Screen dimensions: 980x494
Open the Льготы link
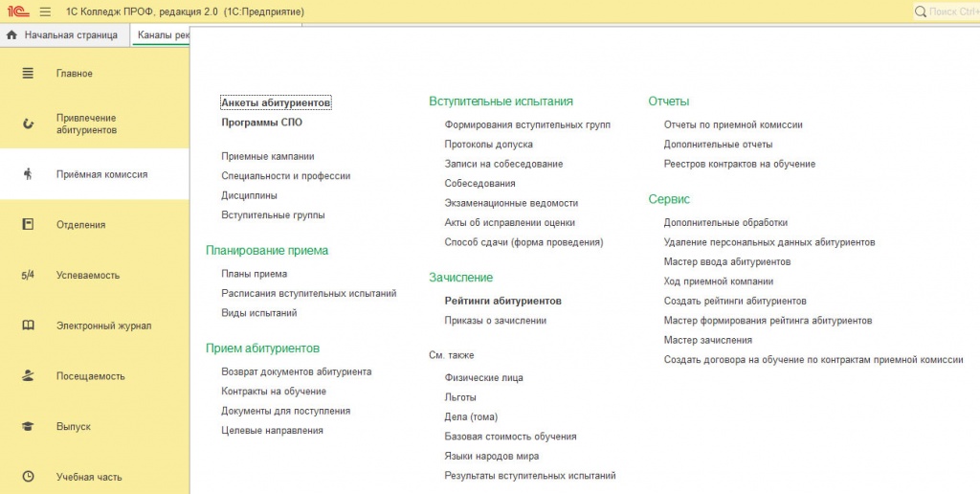coord(460,397)
